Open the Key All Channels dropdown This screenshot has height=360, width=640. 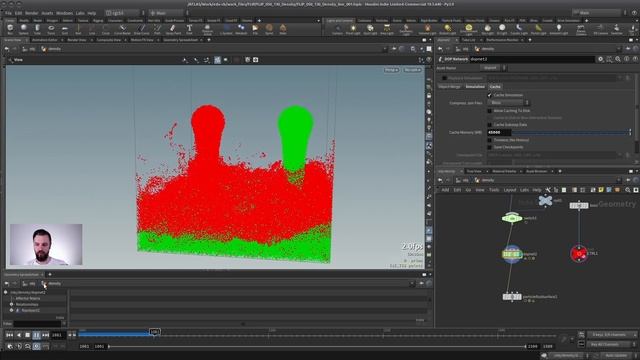coord(611,344)
